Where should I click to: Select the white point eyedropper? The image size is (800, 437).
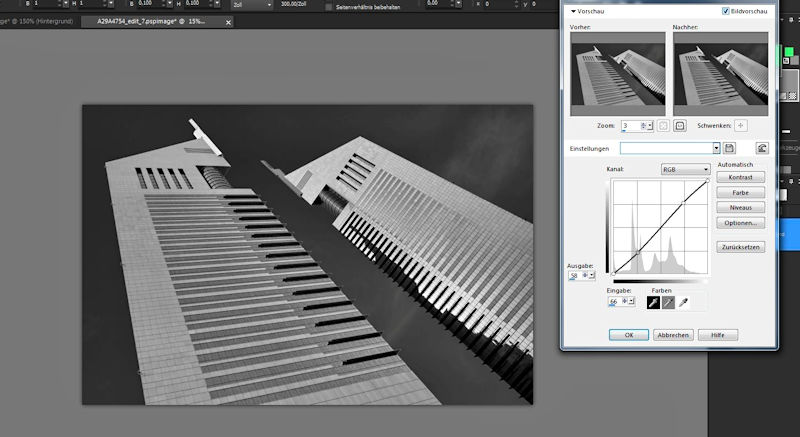click(684, 303)
